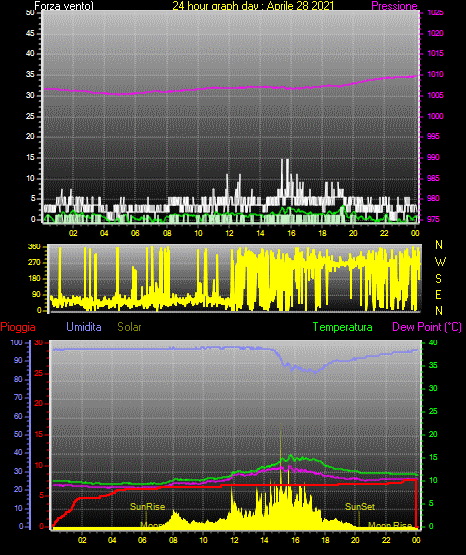Click hour 16 on the wind chart time axis
Viewport: 466px width, 555px height.
coord(291,233)
